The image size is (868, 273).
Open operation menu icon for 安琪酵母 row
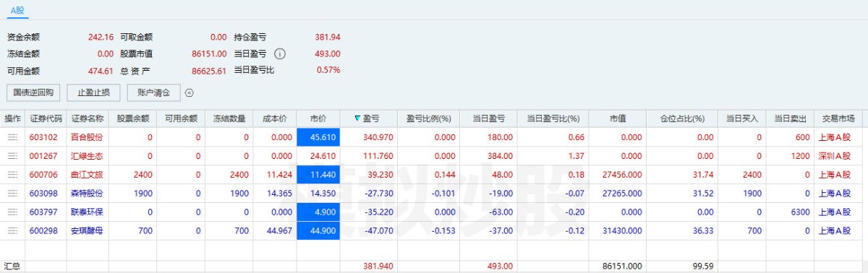pyautogui.click(x=12, y=231)
